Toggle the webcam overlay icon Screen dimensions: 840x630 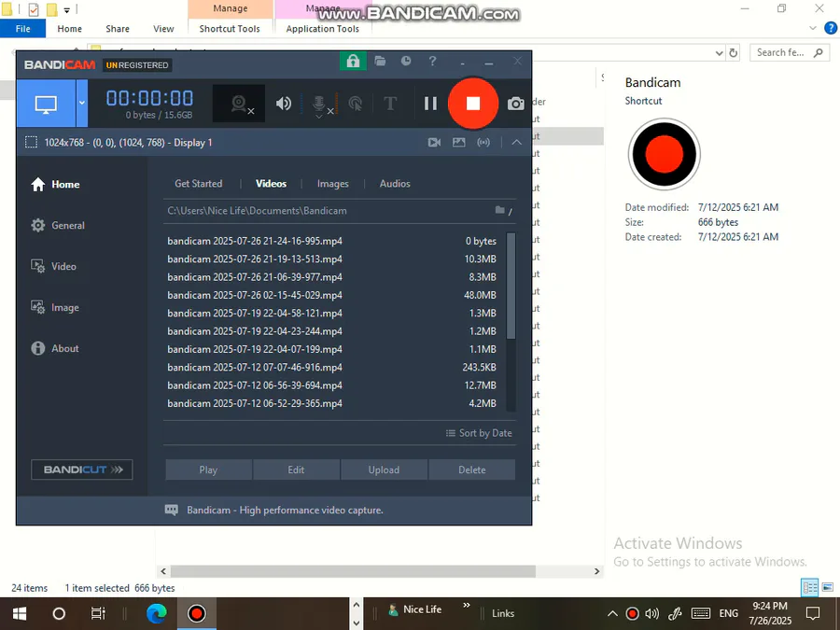239,104
